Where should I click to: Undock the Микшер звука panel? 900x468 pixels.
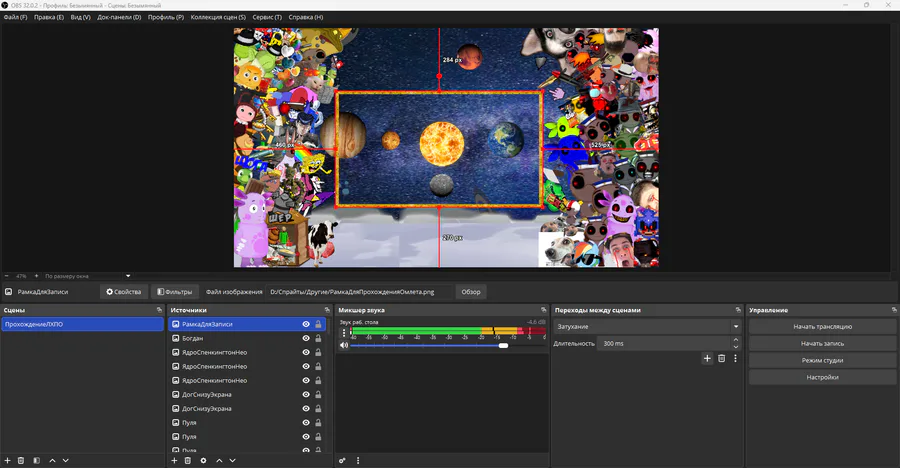pyautogui.click(x=544, y=310)
